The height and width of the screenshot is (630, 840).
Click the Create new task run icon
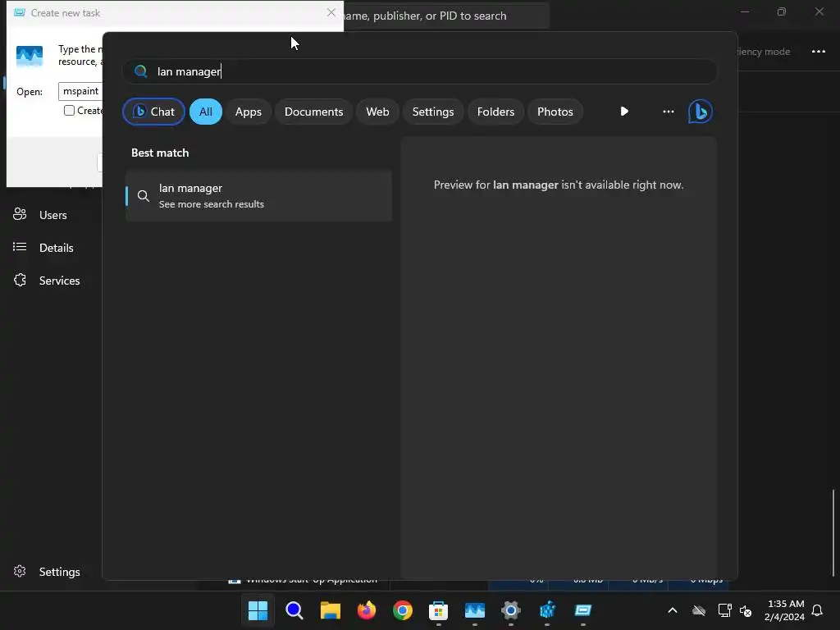30,56
